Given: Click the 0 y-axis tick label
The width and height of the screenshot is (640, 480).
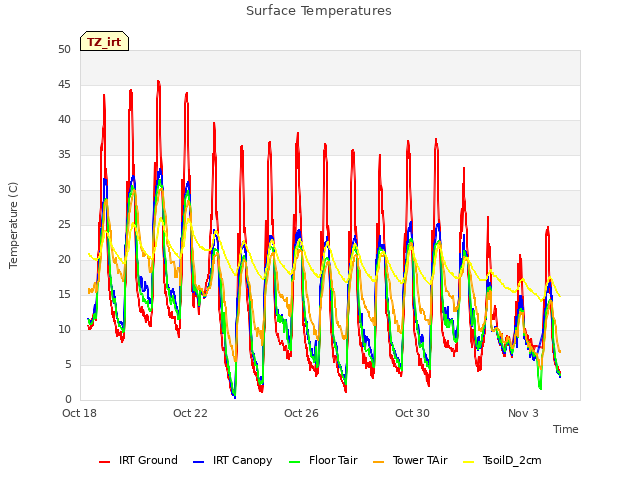Looking at the screenshot, I should pyautogui.click(x=68, y=400).
